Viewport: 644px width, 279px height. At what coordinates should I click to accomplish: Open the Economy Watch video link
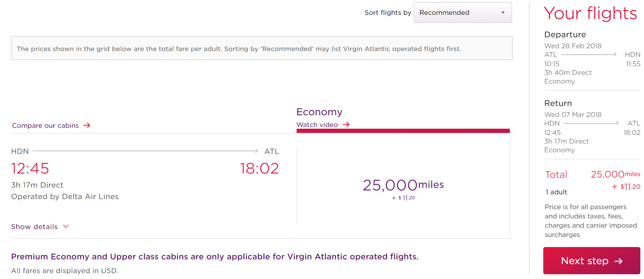coord(317,125)
